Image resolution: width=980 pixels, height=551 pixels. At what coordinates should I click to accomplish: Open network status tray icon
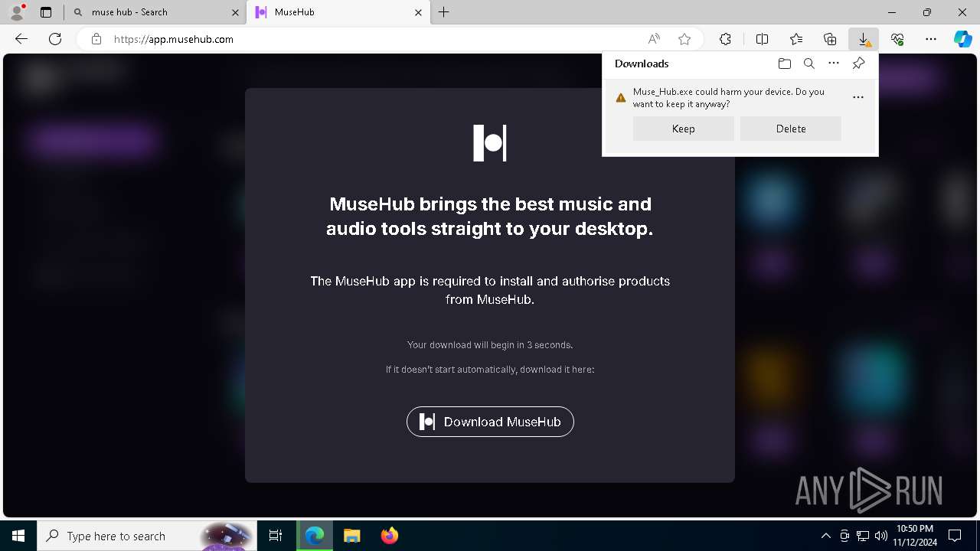pyautogui.click(x=863, y=536)
